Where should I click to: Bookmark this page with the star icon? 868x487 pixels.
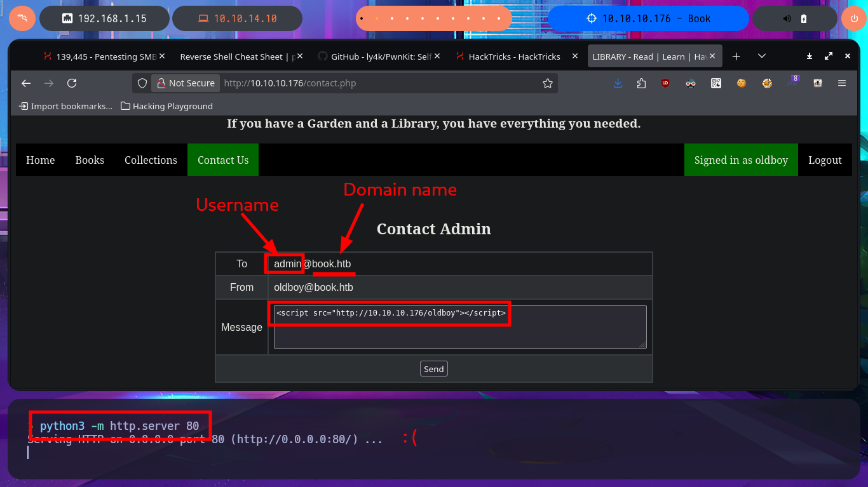point(547,83)
